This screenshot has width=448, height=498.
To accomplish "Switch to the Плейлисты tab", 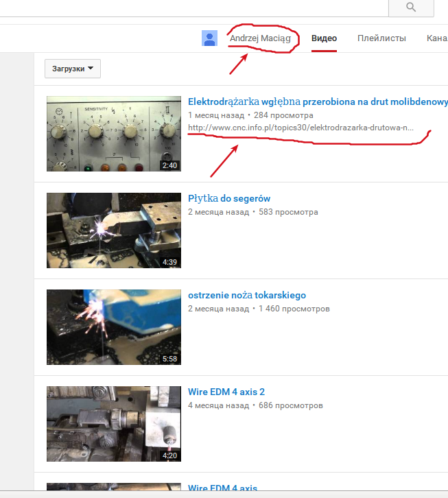I will coord(381,38).
